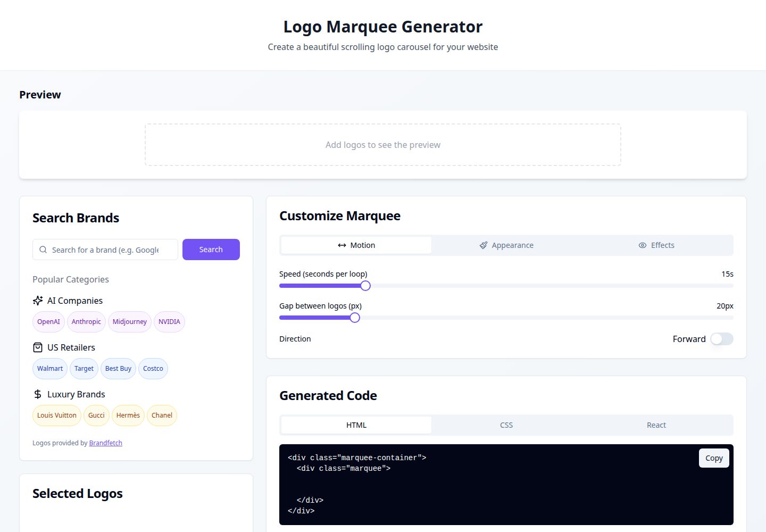Click the purple Search button
Screen dimensions: 766x532
point(211,250)
